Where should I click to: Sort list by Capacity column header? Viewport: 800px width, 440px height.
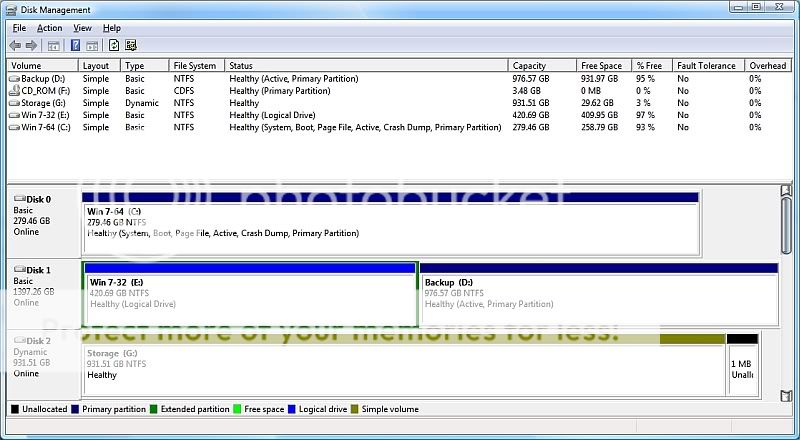pyautogui.click(x=529, y=65)
